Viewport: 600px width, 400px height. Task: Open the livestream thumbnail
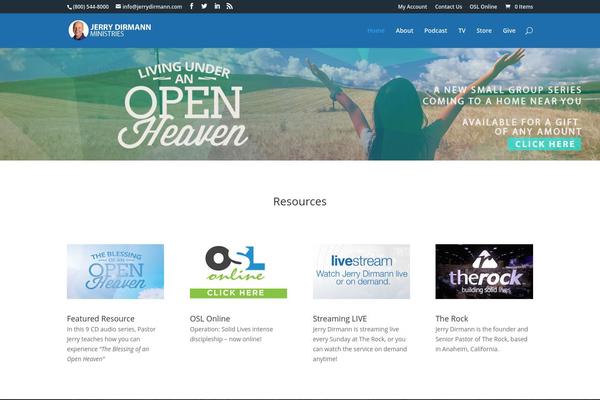coord(361,271)
